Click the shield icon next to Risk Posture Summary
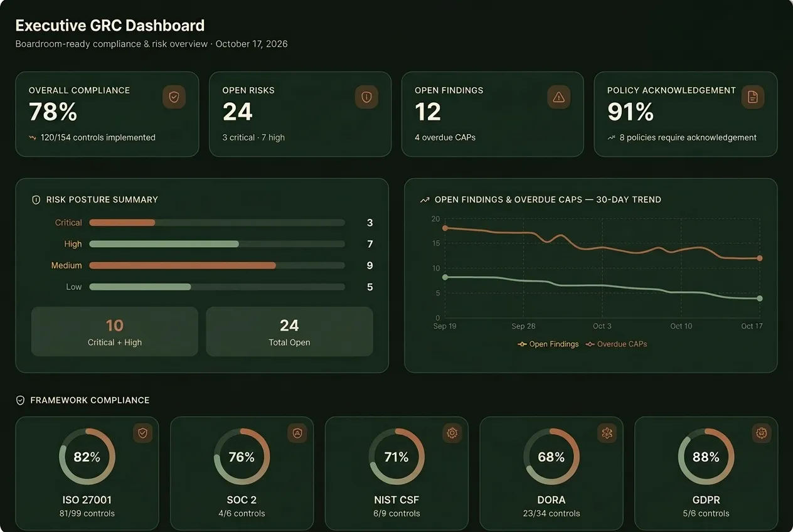Screen dimensions: 793x532 pos(36,199)
